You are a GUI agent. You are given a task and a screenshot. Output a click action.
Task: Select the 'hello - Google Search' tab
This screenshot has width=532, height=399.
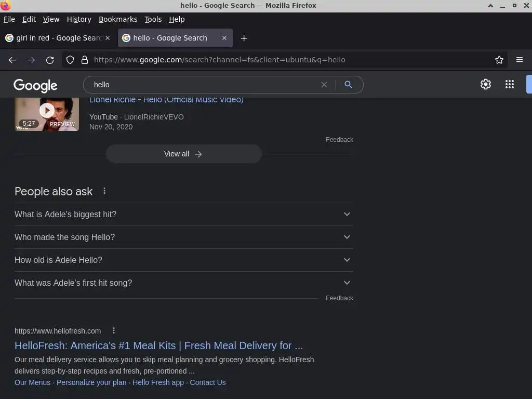click(175, 38)
